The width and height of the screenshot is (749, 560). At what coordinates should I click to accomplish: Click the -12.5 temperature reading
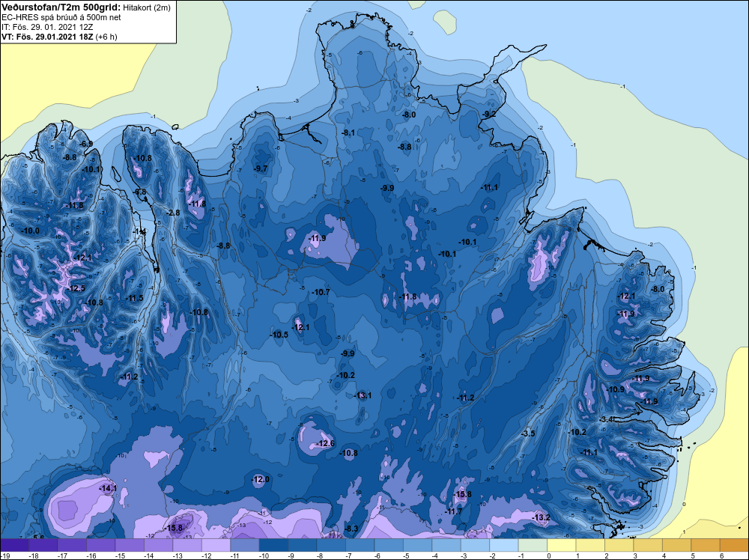click(x=76, y=288)
